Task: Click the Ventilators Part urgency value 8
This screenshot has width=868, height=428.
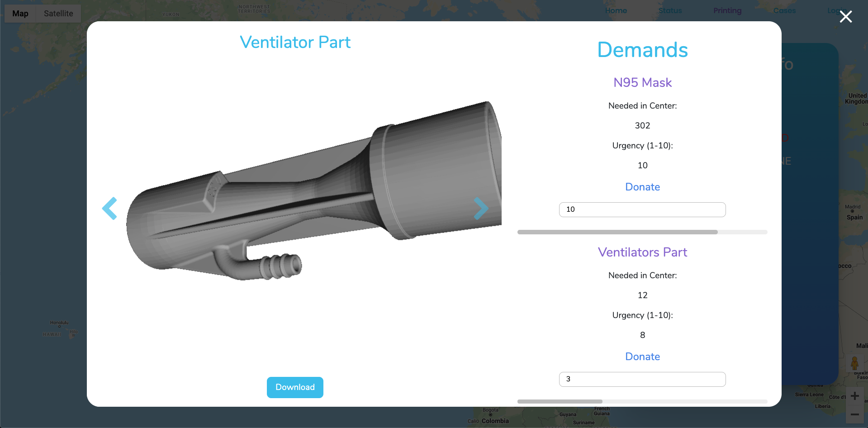Action: (642, 335)
